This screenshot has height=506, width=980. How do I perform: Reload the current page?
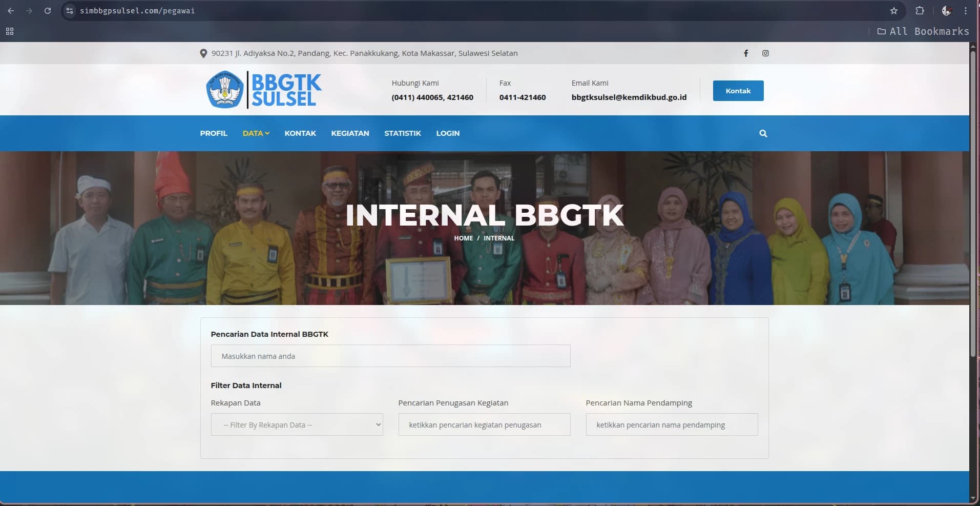[x=48, y=10]
